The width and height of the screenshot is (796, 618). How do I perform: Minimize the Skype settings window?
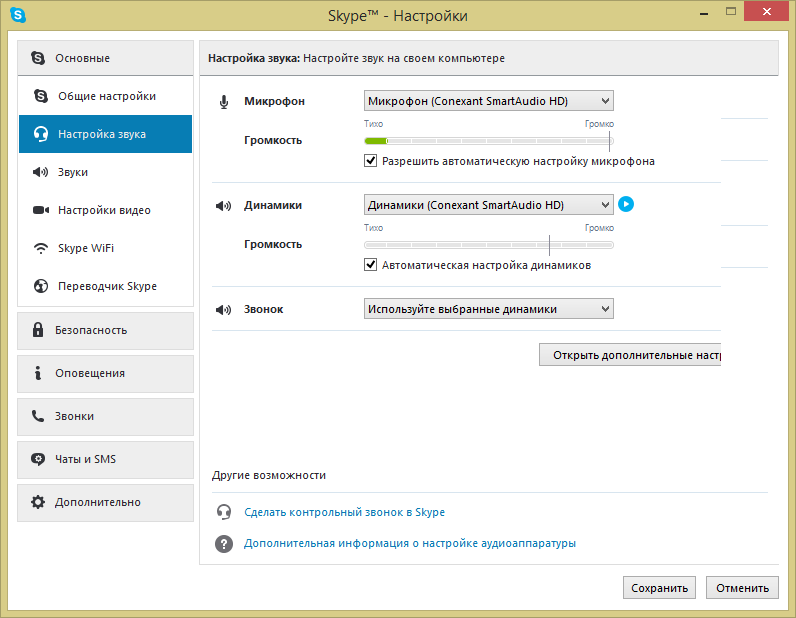[704, 13]
